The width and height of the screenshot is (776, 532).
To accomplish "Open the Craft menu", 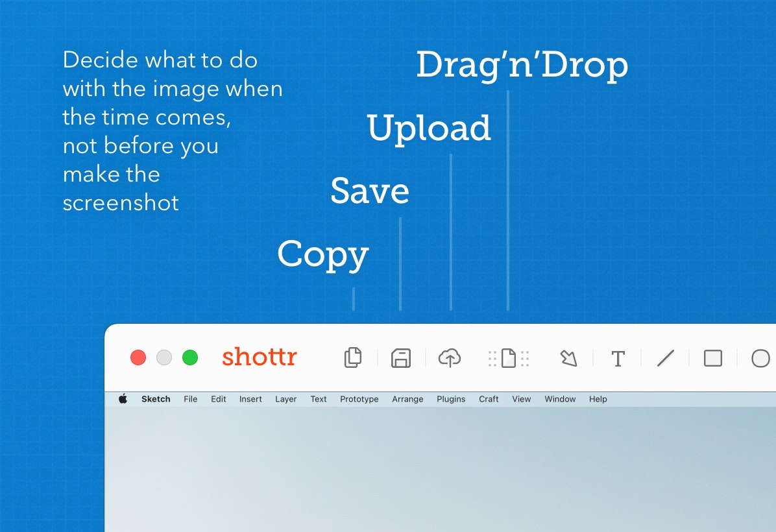I will (x=489, y=399).
